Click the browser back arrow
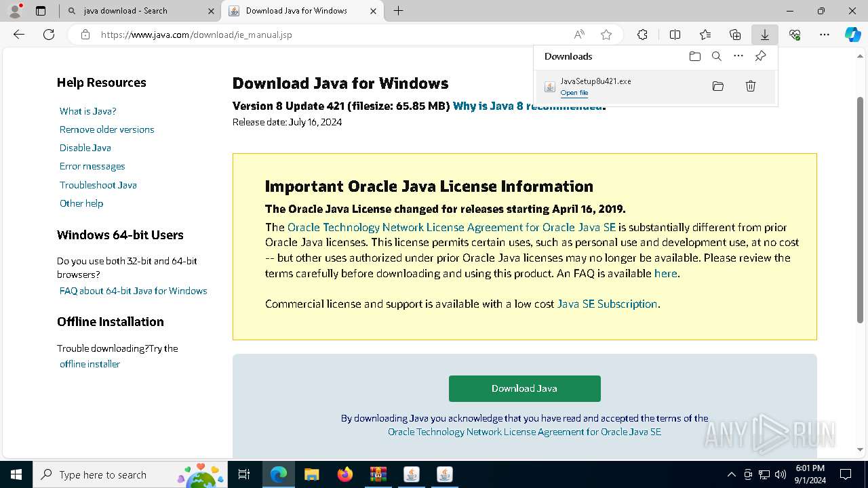 19,35
